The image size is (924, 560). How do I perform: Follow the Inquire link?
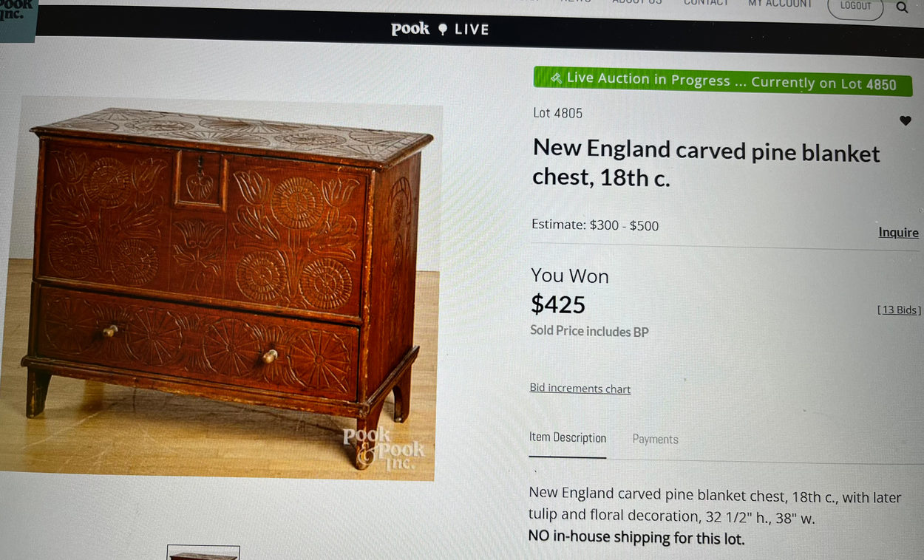click(898, 232)
